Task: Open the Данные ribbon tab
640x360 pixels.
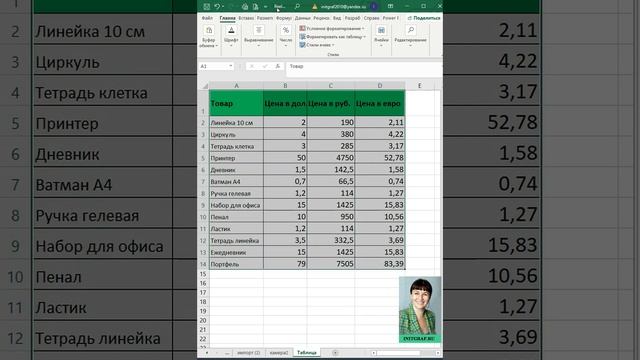Action: (302, 18)
